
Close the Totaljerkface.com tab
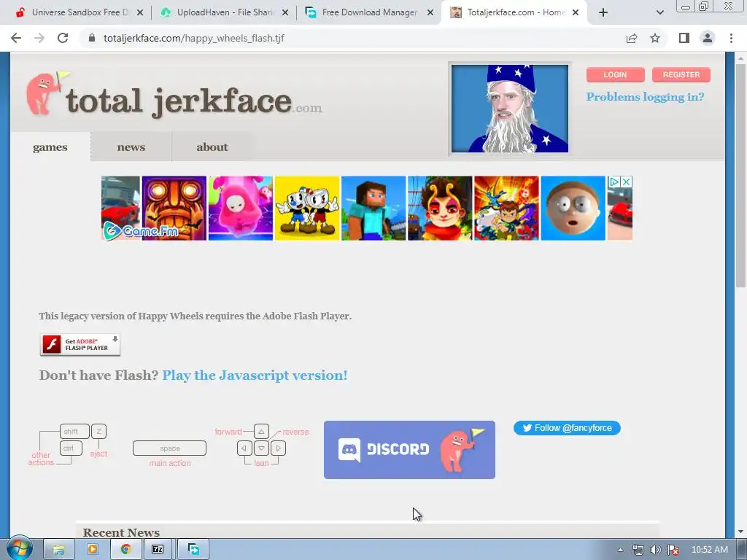pyautogui.click(x=576, y=13)
